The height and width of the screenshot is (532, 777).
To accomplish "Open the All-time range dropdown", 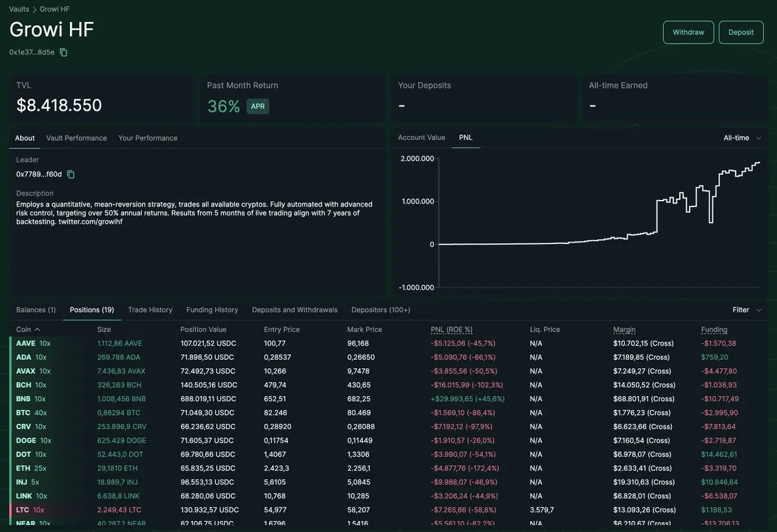I will point(743,138).
